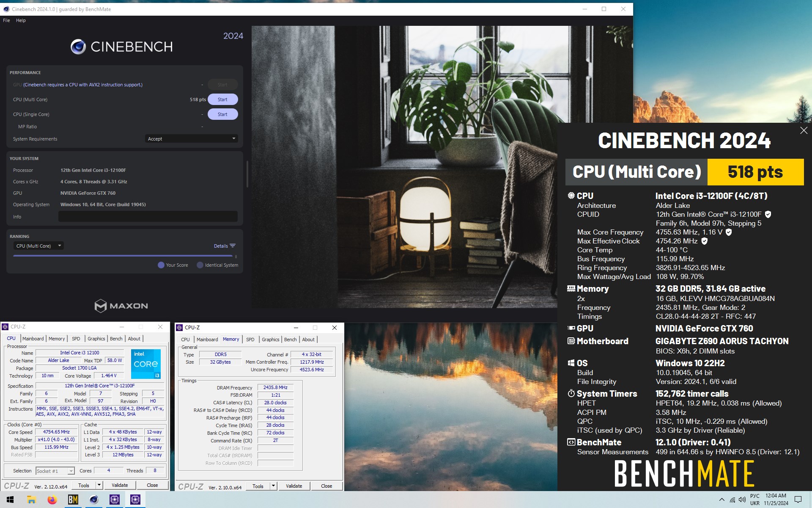Open the File menu in Cinebench
The width and height of the screenshot is (812, 508).
pyautogui.click(x=6, y=20)
